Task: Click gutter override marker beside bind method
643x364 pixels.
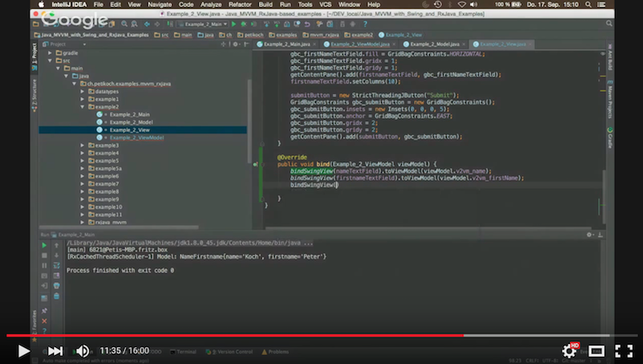Action: [255, 164]
